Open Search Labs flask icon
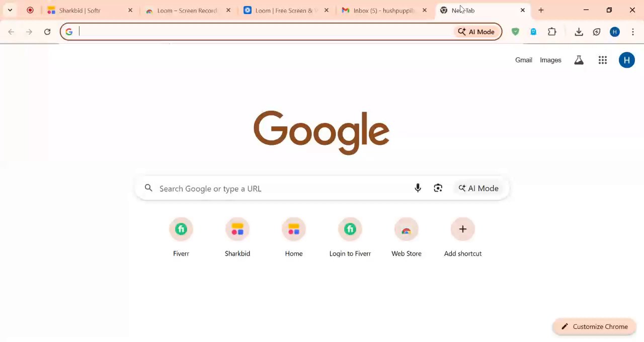 coord(579,60)
